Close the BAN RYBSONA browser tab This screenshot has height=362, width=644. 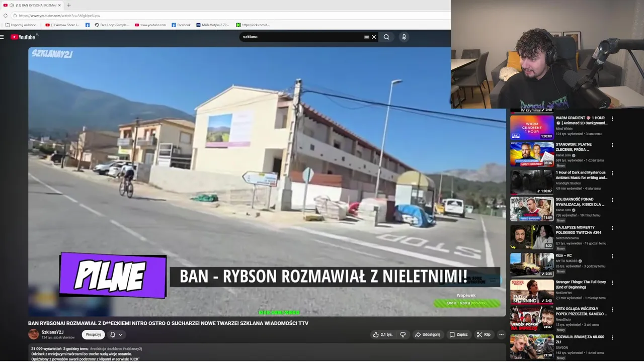[x=59, y=5]
